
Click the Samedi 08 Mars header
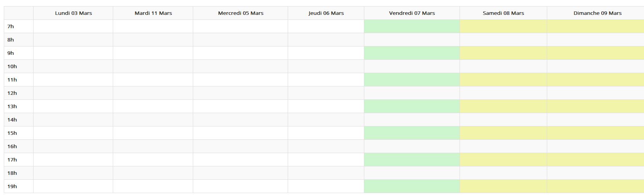(503, 13)
